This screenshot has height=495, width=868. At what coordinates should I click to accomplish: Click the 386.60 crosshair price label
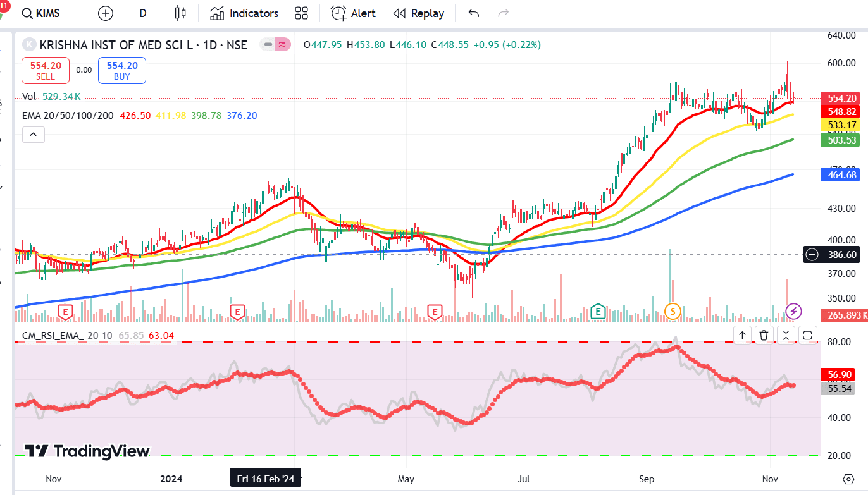click(842, 255)
